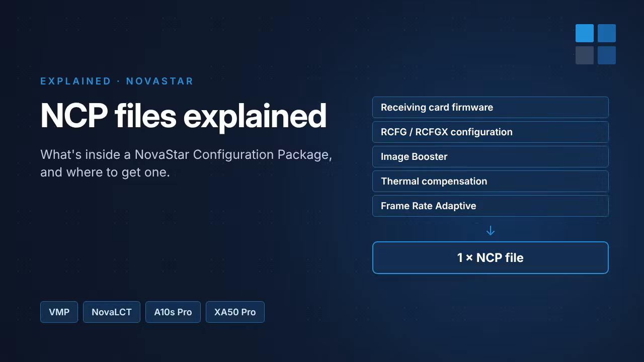Select the VMP tag
The height and width of the screenshot is (362, 644).
(59, 312)
